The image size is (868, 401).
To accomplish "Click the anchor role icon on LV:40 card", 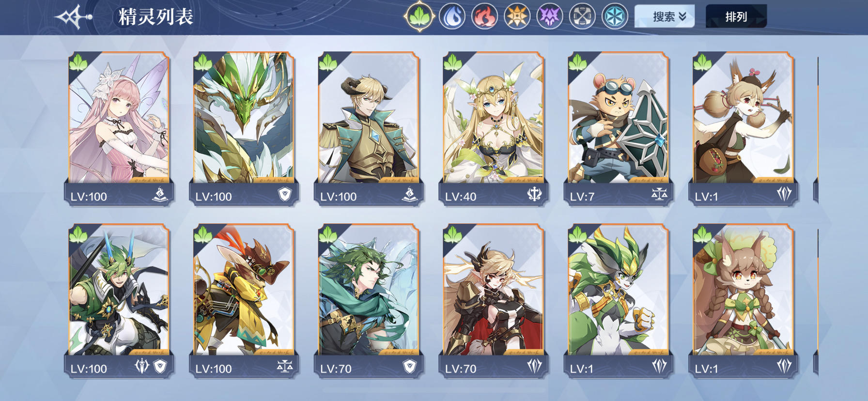I will pos(534,195).
